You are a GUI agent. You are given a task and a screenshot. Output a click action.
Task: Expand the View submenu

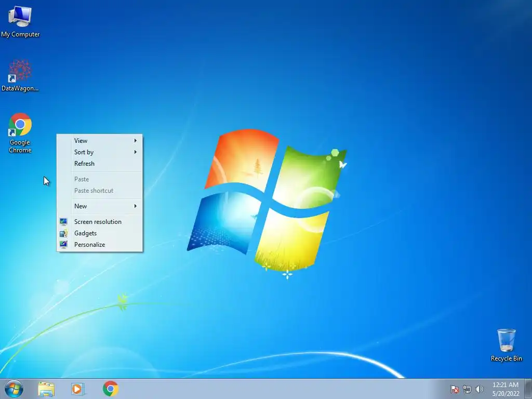click(x=100, y=140)
